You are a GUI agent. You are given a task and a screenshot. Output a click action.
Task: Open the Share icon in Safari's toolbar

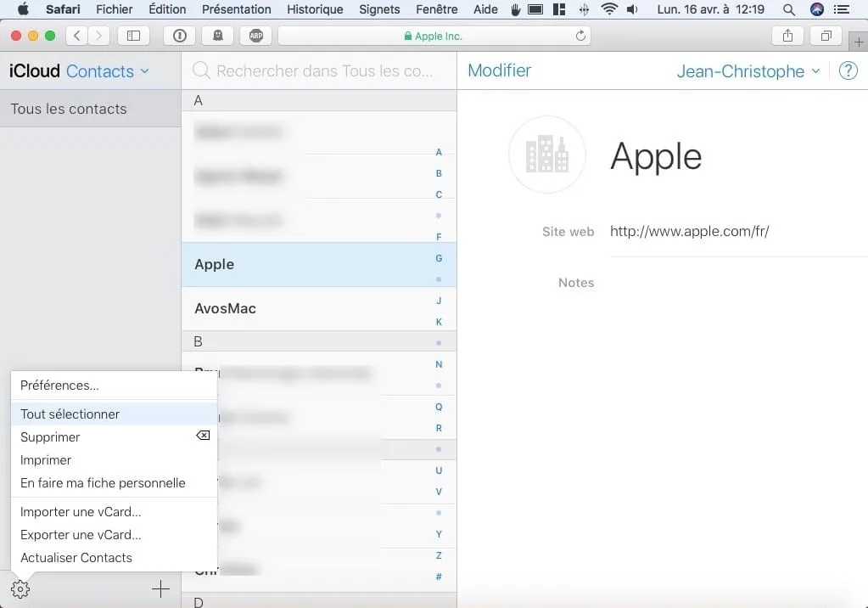[x=787, y=36]
